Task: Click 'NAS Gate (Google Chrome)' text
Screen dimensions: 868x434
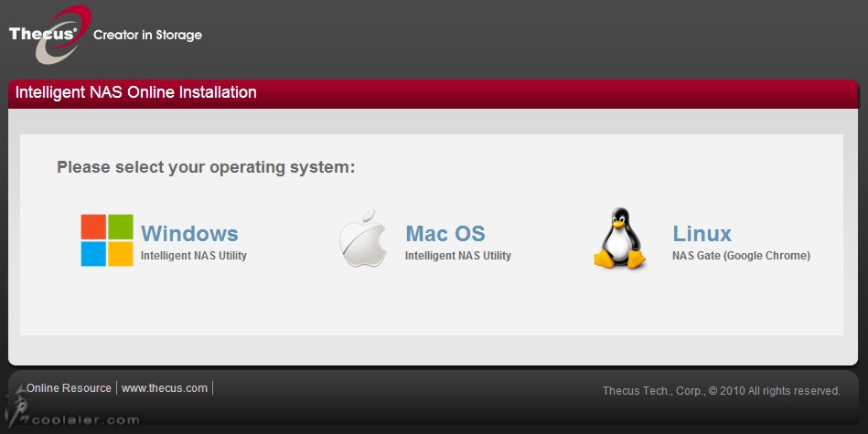Action: (741, 256)
